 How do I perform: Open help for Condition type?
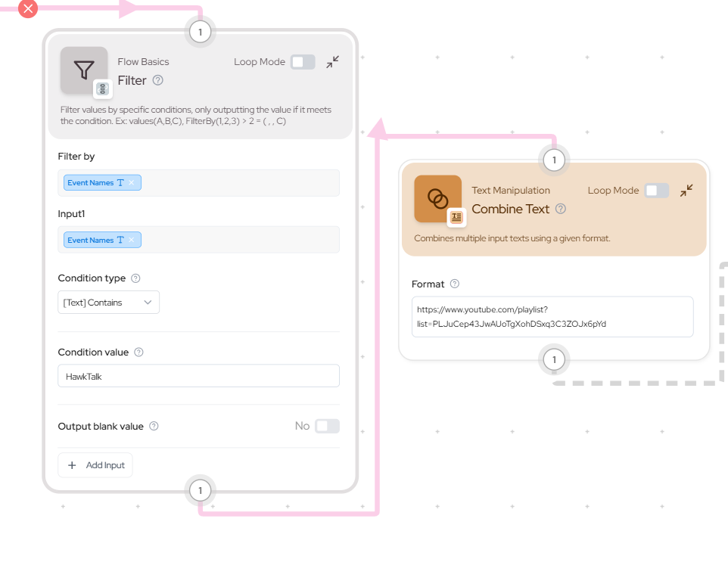(x=135, y=278)
